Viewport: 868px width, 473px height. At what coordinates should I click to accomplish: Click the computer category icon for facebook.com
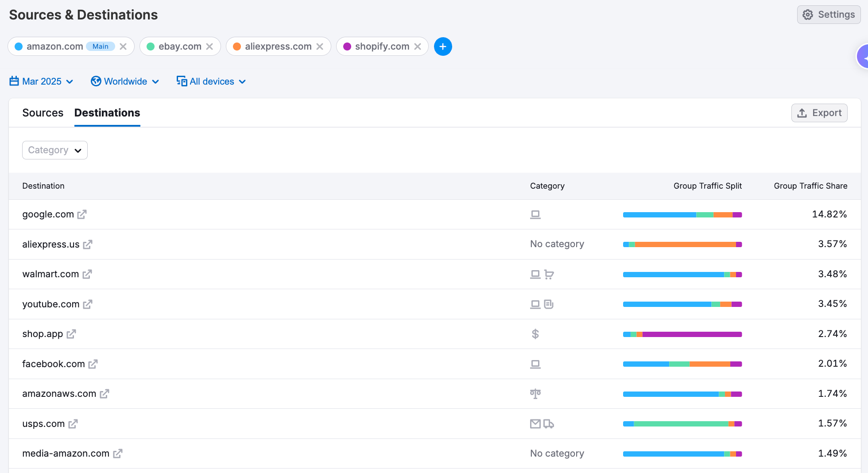click(535, 364)
